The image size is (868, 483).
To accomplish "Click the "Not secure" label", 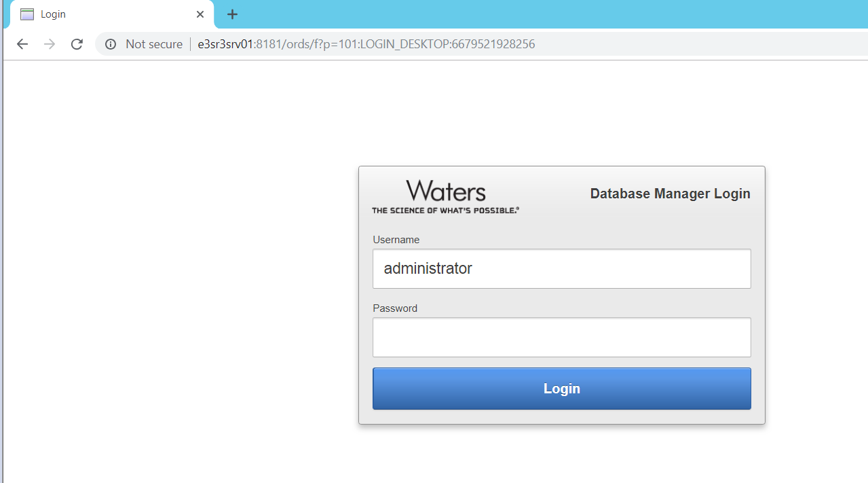I will tap(154, 44).
